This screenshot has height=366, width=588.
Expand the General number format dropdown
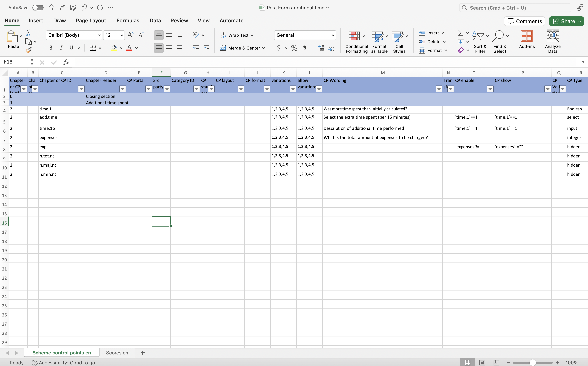click(x=333, y=35)
